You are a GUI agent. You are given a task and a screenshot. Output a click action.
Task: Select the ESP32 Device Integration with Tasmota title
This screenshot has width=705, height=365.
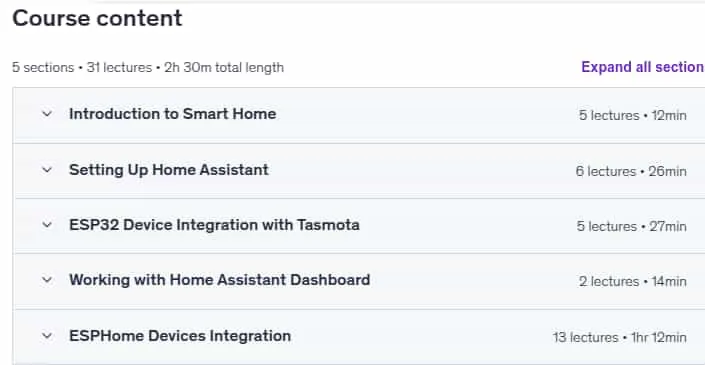coord(214,225)
